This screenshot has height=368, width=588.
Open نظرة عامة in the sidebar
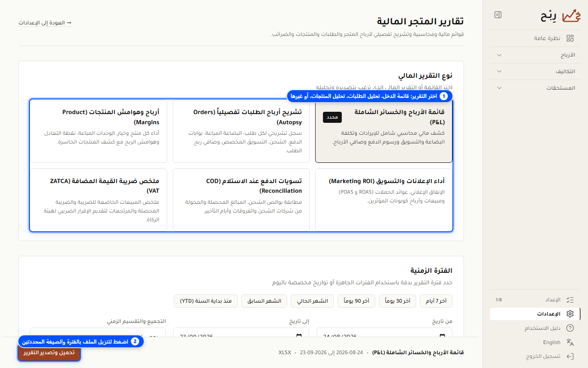(x=535, y=38)
